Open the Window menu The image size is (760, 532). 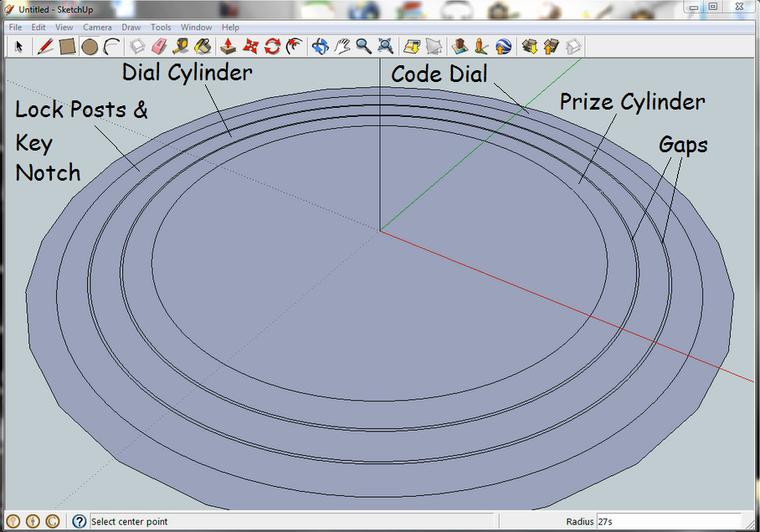point(197,27)
